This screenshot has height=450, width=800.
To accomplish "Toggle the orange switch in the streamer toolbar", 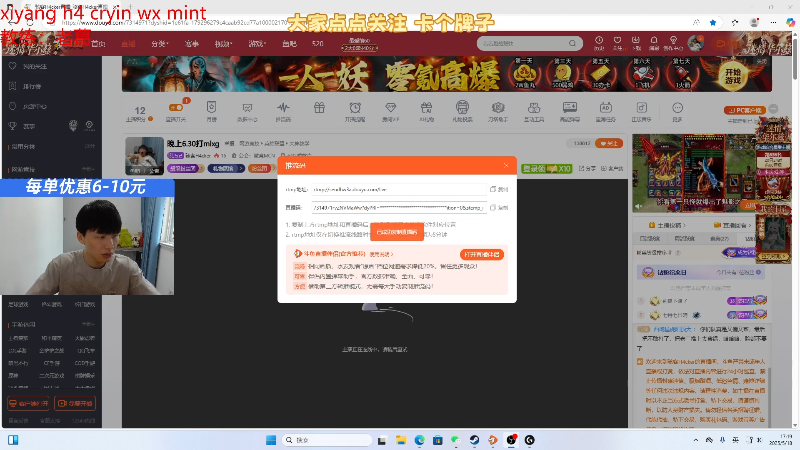I will coord(176,108).
